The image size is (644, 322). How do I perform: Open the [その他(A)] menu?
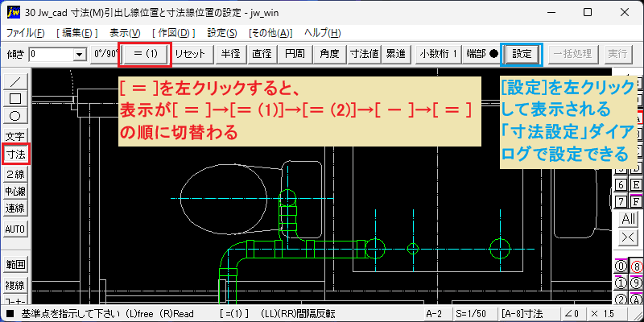pos(270,33)
